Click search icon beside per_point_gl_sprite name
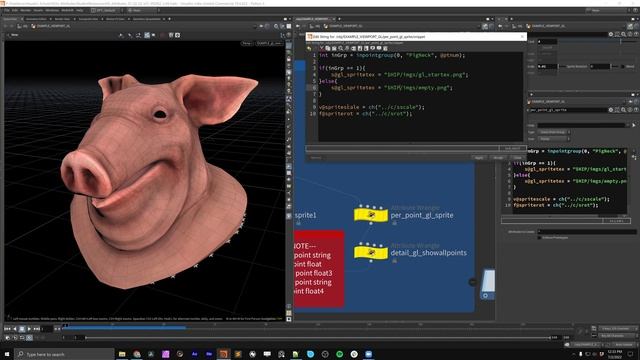 point(624,110)
